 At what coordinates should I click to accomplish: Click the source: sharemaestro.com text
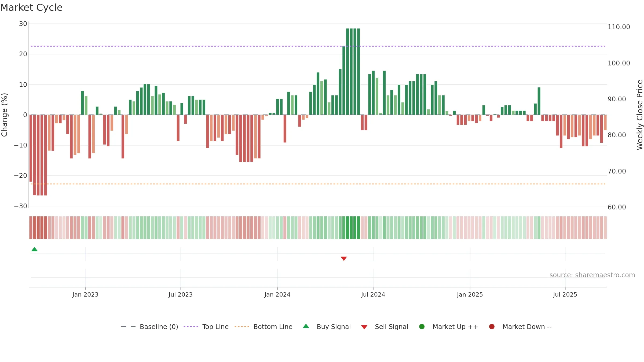(592, 275)
